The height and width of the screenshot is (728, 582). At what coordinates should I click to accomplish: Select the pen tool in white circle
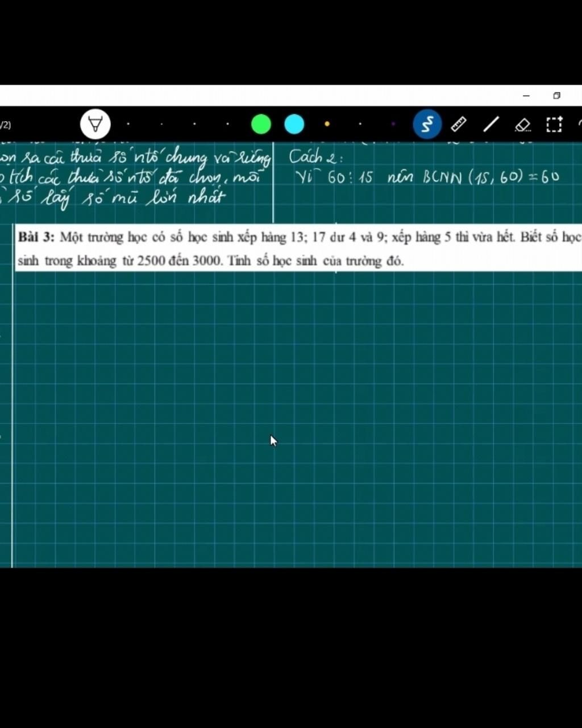coord(95,124)
